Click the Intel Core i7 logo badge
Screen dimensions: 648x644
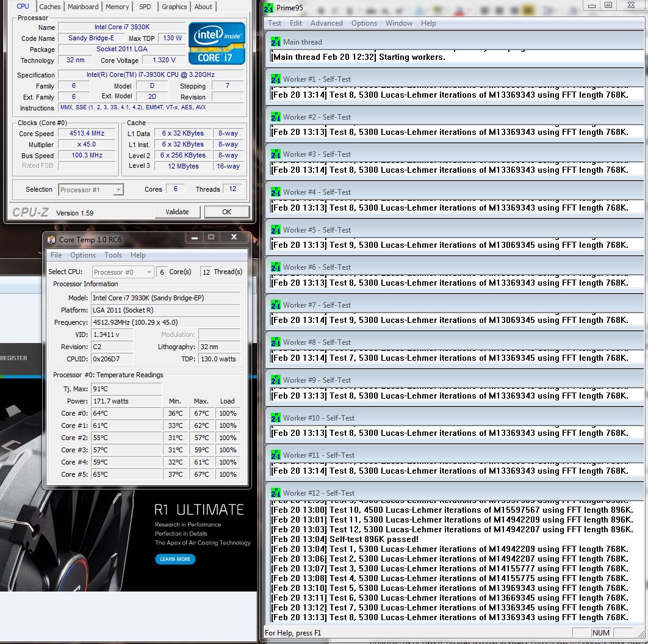click(x=217, y=43)
